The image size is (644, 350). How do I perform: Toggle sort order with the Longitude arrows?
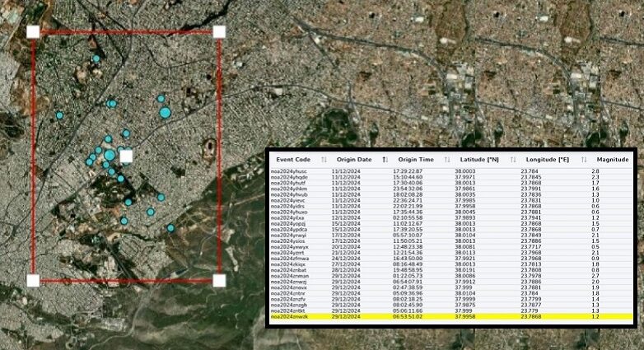click(583, 159)
